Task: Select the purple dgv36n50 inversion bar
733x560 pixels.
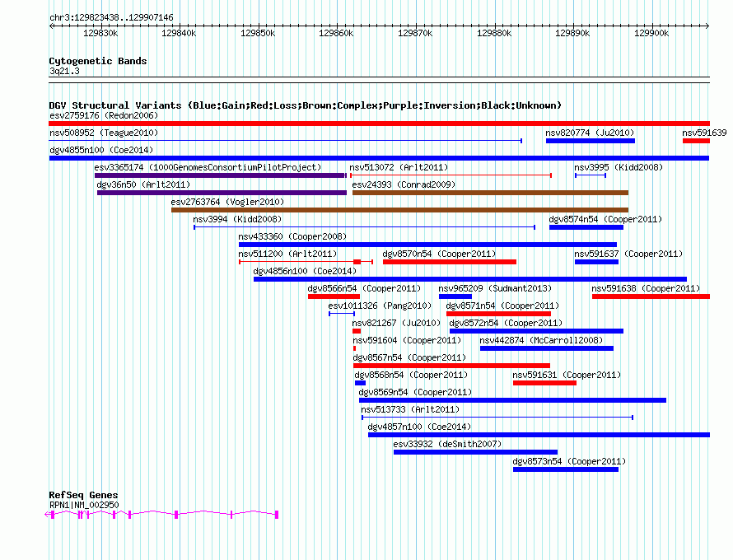Action: click(x=222, y=193)
